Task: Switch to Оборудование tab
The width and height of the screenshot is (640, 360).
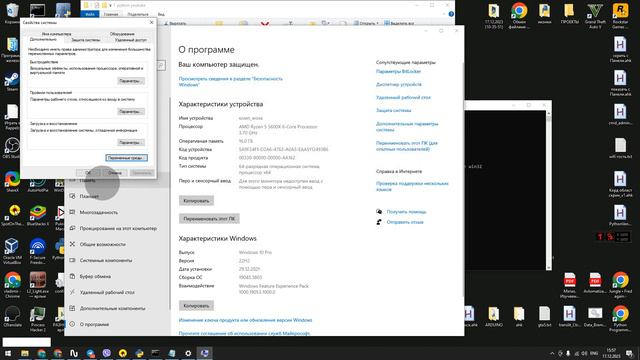Action: tap(122, 34)
